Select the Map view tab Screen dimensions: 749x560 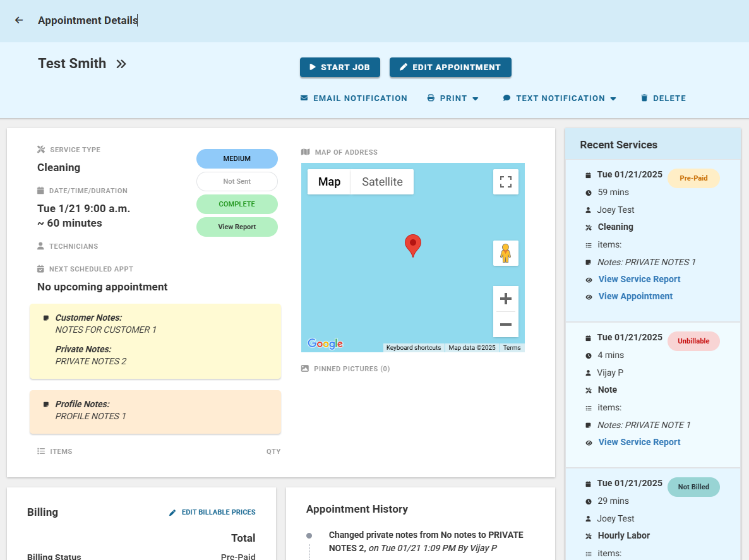tap(329, 182)
